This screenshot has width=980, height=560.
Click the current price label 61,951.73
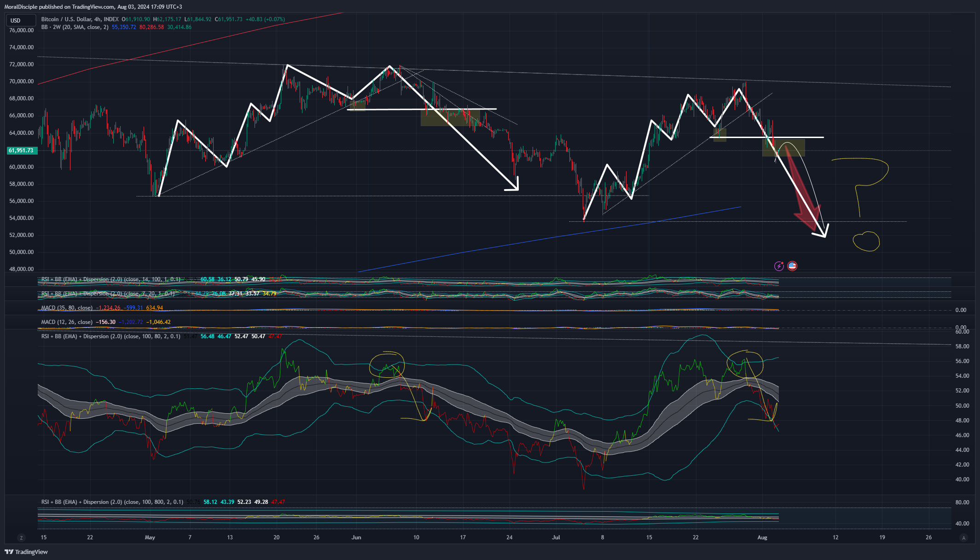point(22,150)
